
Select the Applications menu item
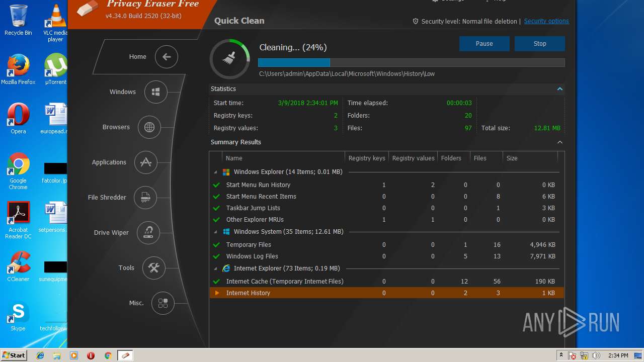click(109, 162)
